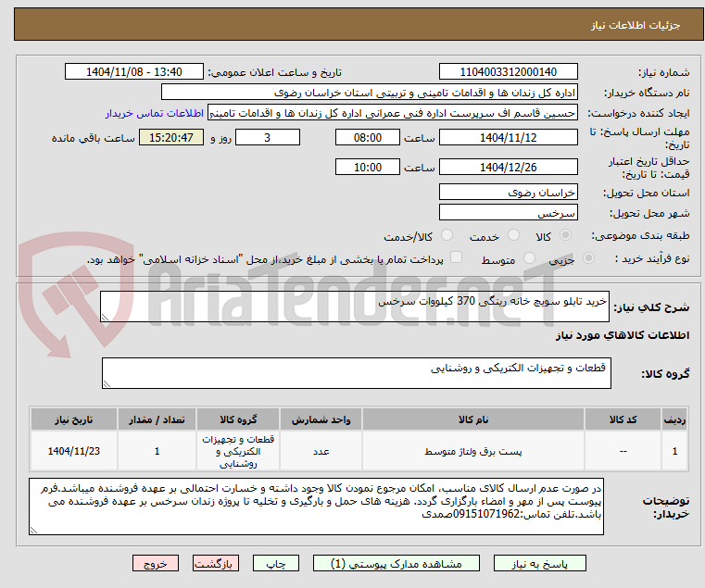Screen dimensions: 705x588
Task: Click the تاریخ نیاز column header
Action: click(74, 419)
